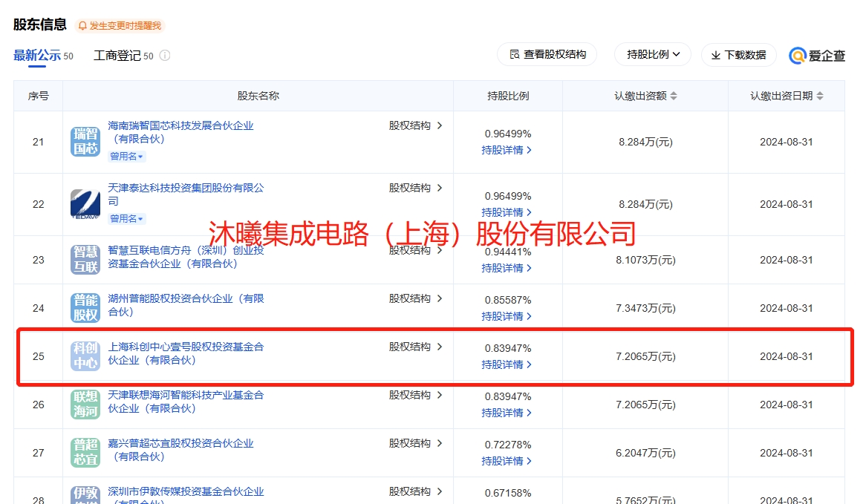Image resolution: width=866 pixels, height=504 pixels.
Task: Click the 7.3473万(元) amount cell
Action: click(645, 308)
